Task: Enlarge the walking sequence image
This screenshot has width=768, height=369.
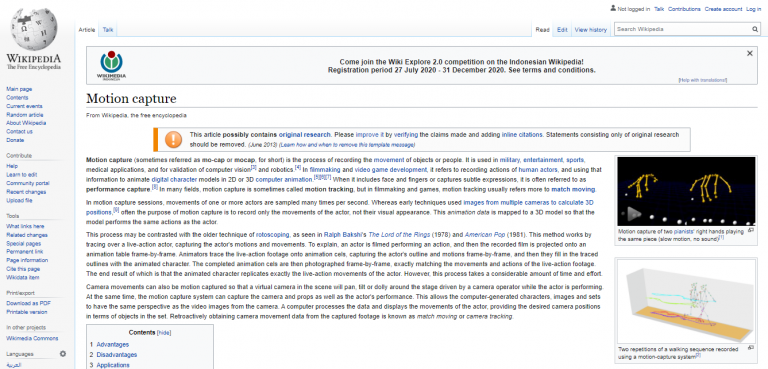Action: 751,348
